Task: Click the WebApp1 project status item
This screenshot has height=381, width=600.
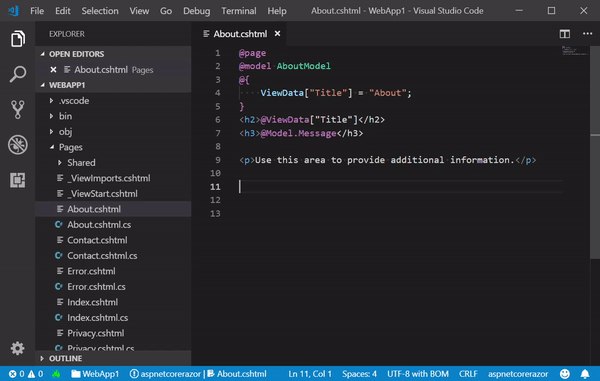Action: [x=95, y=374]
